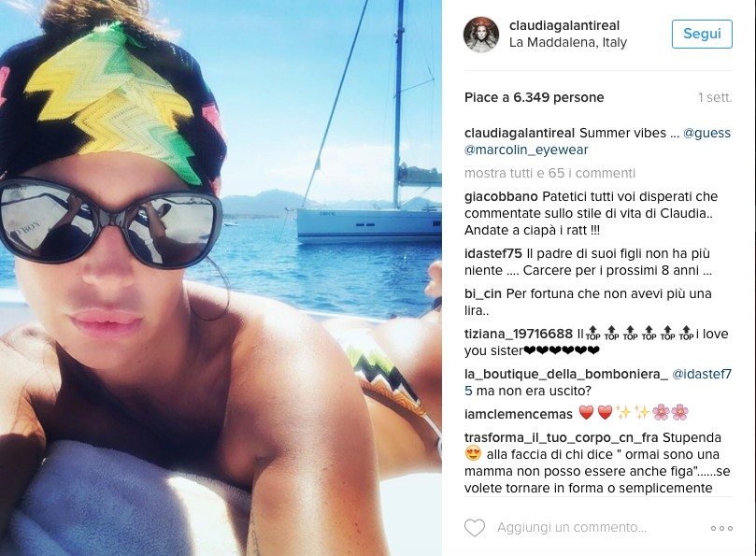Open the claudiagalantireal username in the header

click(x=564, y=25)
